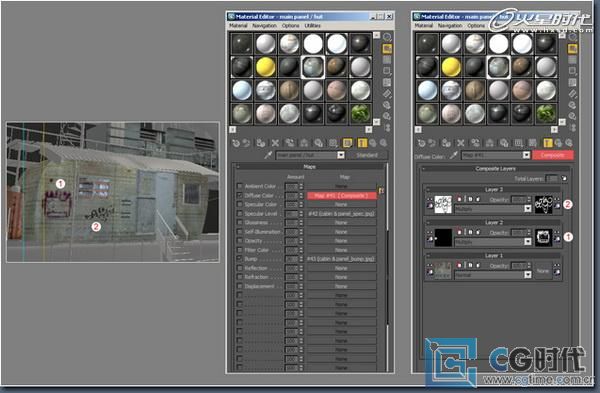Open Utilities menu in left editor
The width and height of the screenshot is (600, 393).
[313, 26]
